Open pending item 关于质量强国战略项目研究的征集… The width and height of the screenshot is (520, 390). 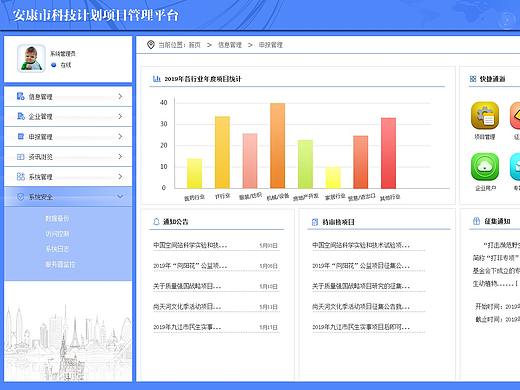[x=361, y=286]
